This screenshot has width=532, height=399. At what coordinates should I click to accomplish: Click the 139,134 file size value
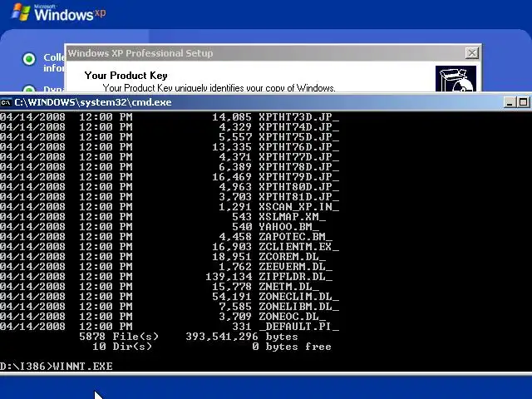[x=229, y=277]
